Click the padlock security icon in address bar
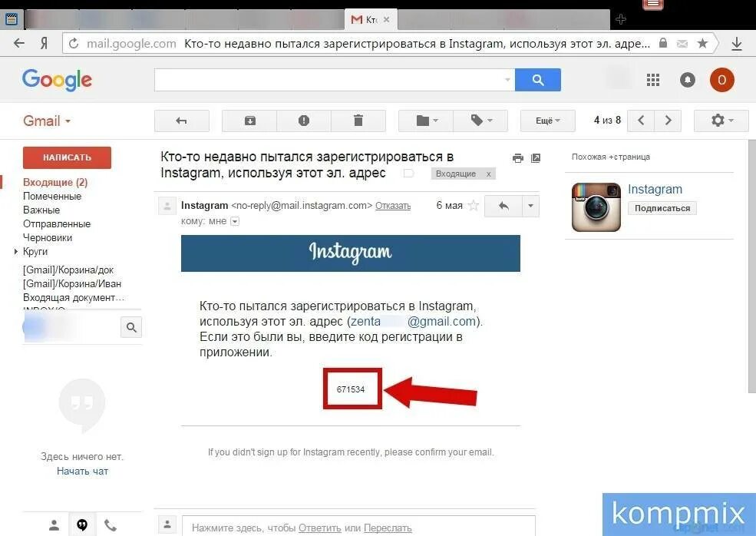The width and height of the screenshot is (756, 536). click(663, 43)
